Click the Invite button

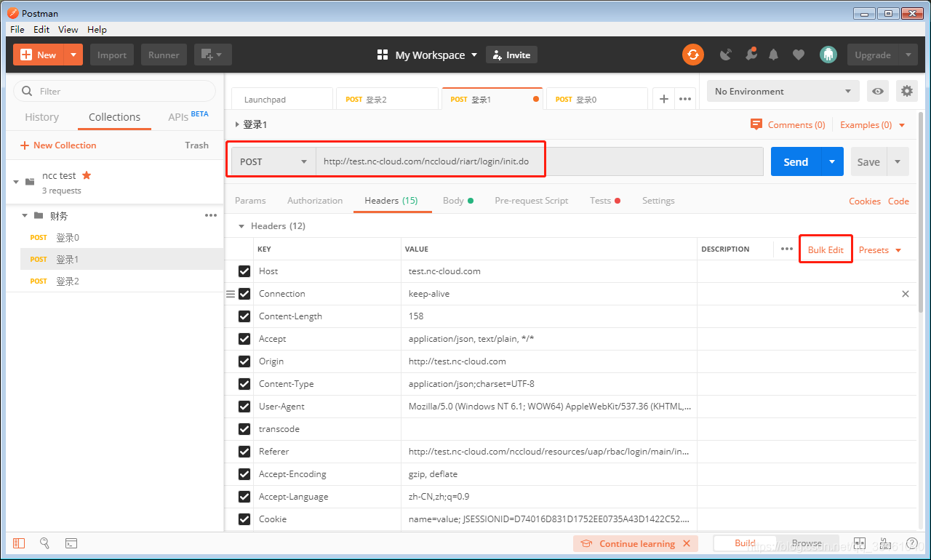pos(511,55)
